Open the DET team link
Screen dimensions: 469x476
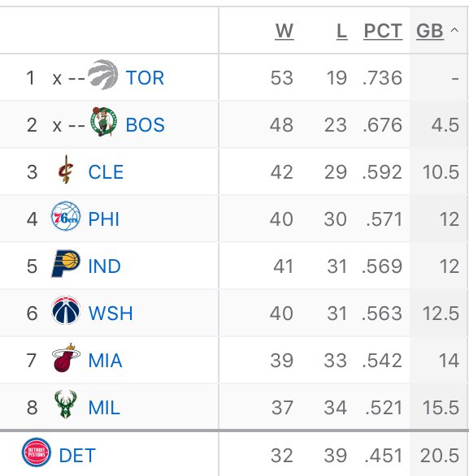77,456
